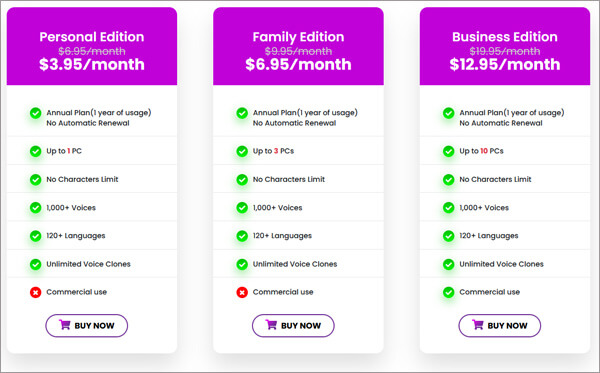Select the Family Edition purple header
Image resolution: width=600 pixels, height=373 pixels.
(298, 46)
